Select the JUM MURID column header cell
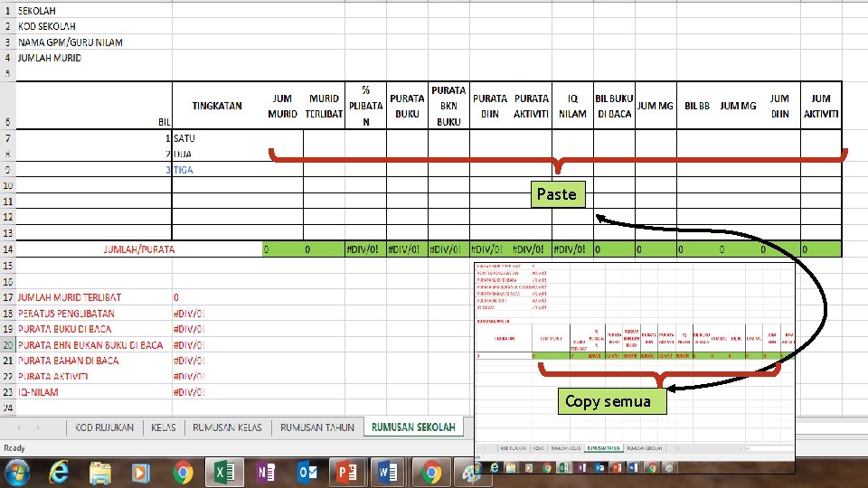868x488 pixels. tap(282, 106)
